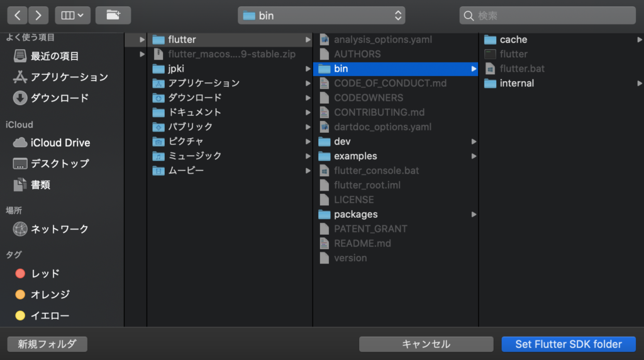Go back with the left chevron button
Viewport: 644px width, 360px height.
pyautogui.click(x=17, y=16)
